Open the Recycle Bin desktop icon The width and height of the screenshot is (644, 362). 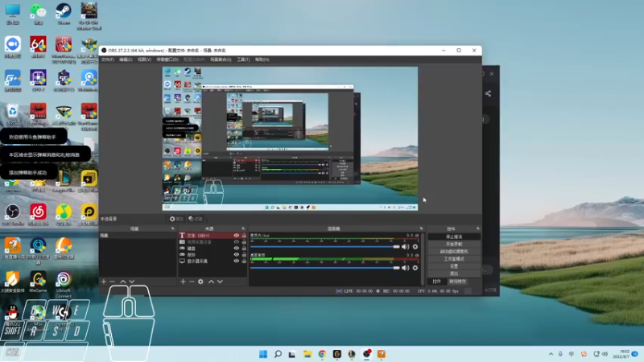13,114
